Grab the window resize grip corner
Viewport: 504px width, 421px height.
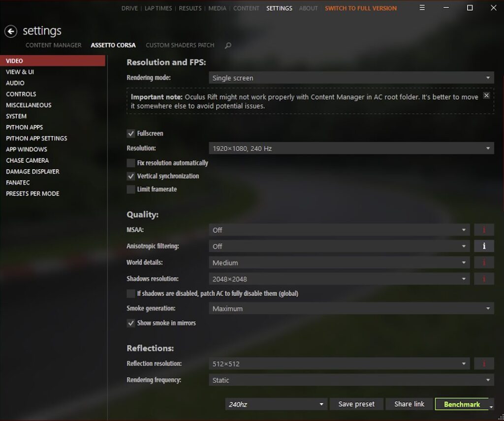(501, 418)
